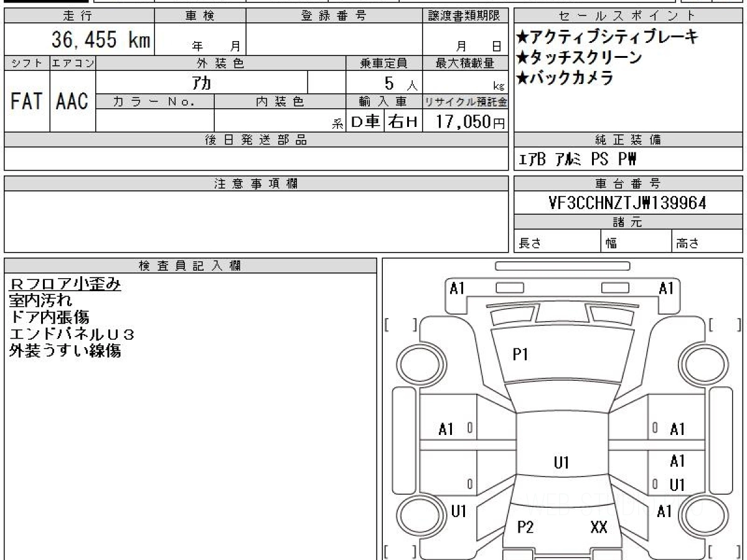Select the D車 import value
The height and width of the screenshot is (560, 747).
tap(365, 121)
